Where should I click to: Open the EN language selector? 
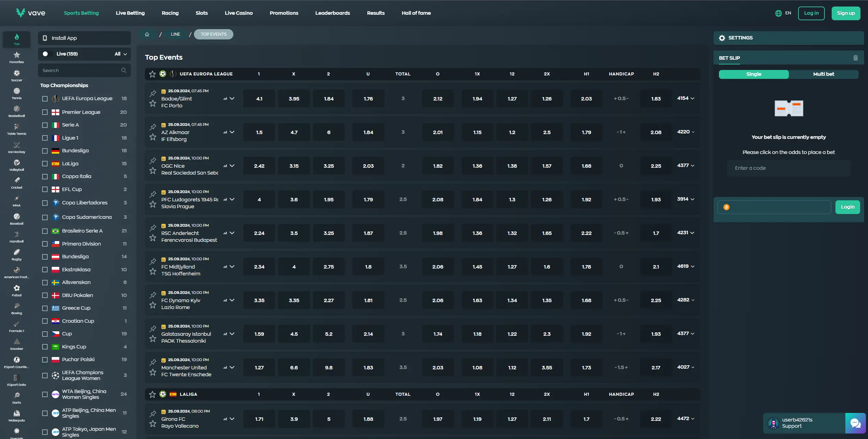point(783,13)
